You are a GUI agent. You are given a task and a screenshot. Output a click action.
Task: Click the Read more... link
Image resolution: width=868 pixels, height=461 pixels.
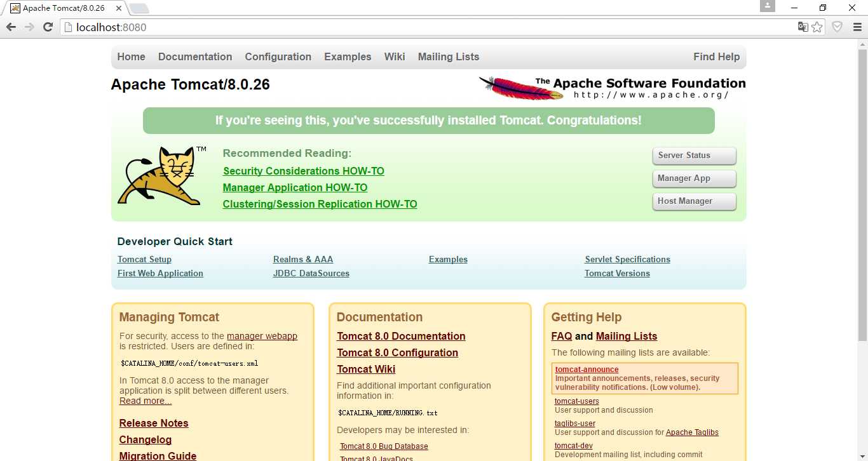(x=146, y=401)
